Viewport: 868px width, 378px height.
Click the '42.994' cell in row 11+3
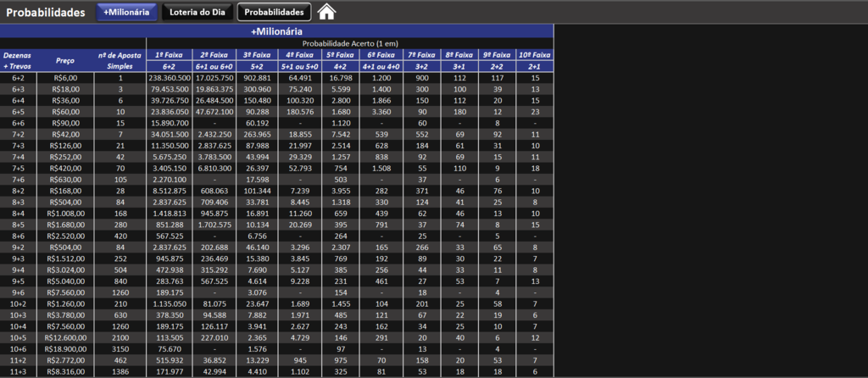click(x=215, y=371)
